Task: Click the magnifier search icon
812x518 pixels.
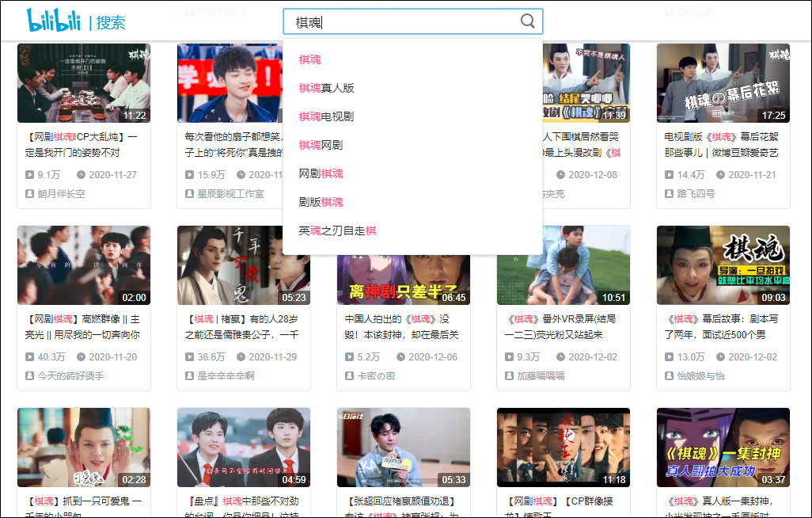Action: [x=527, y=21]
